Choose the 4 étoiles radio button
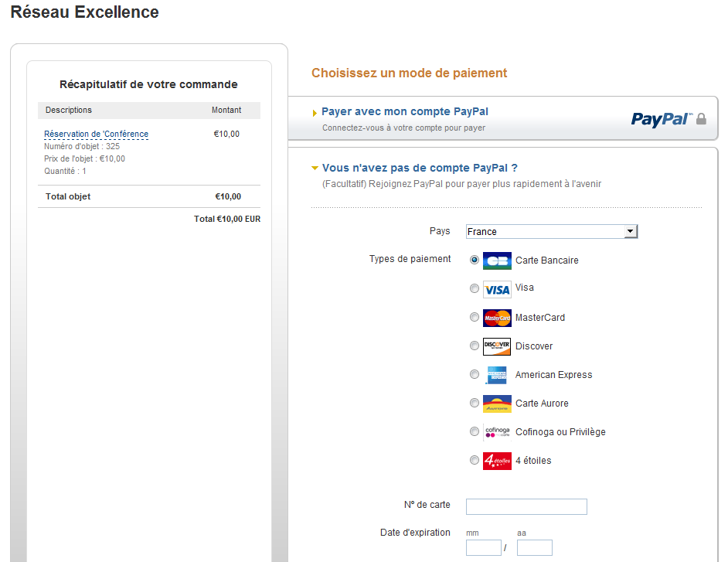 (x=474, y=460)
